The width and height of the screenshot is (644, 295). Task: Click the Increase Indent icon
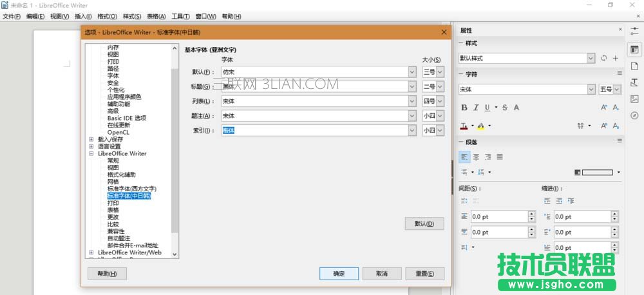[547, 202]
